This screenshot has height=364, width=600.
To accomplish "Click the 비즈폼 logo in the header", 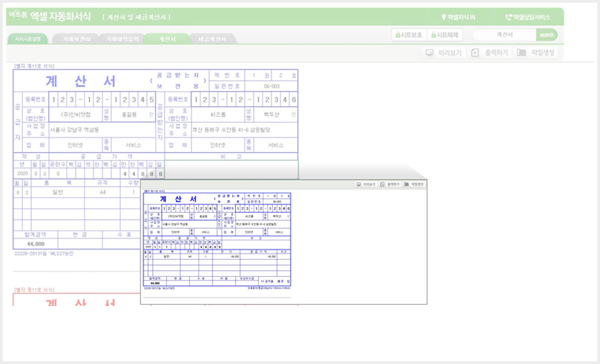I will point(18,15).
